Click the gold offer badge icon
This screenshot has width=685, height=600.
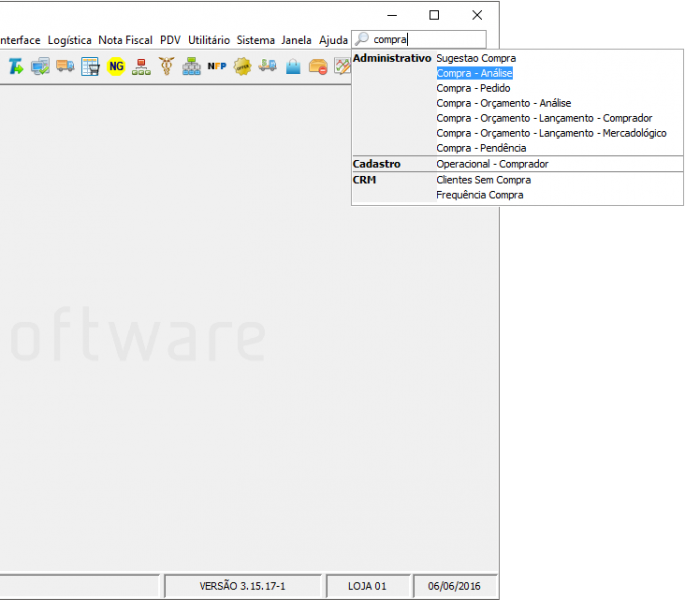pyautogui.click(x=242, y=67)
